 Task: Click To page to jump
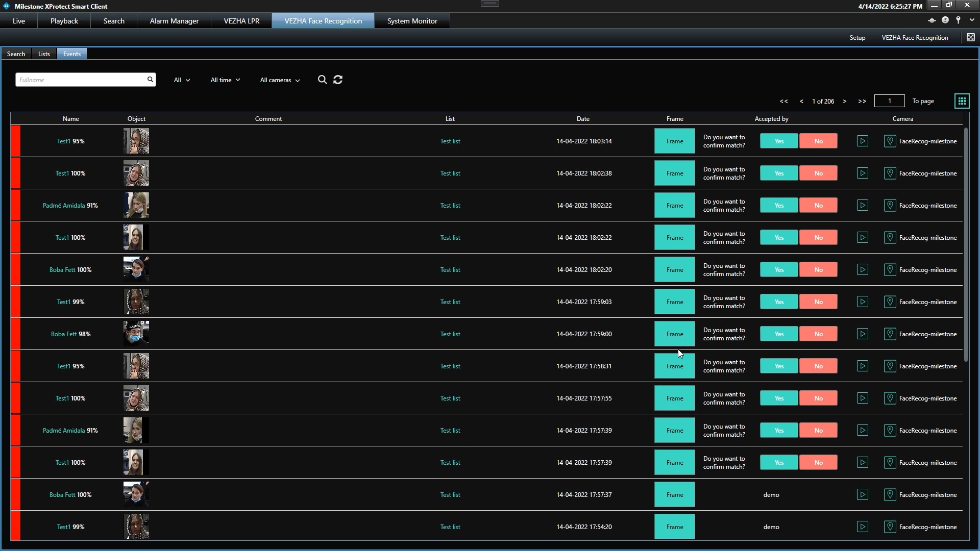click(923, 101)
